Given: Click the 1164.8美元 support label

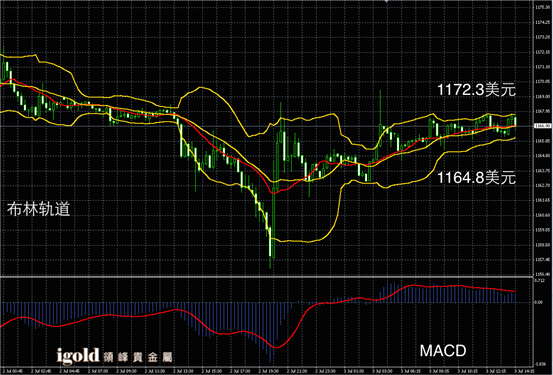Looking at the screenshot, I should (476, 177).
